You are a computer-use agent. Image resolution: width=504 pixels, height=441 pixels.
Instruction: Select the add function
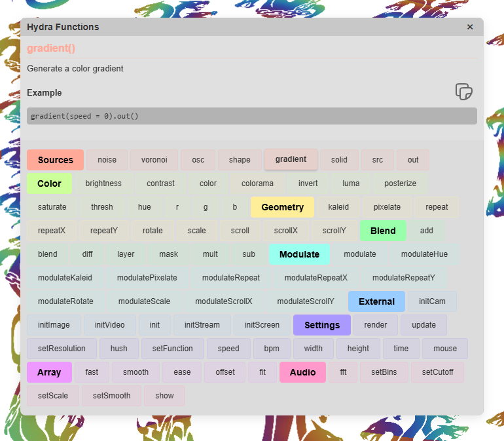[427, 231]
